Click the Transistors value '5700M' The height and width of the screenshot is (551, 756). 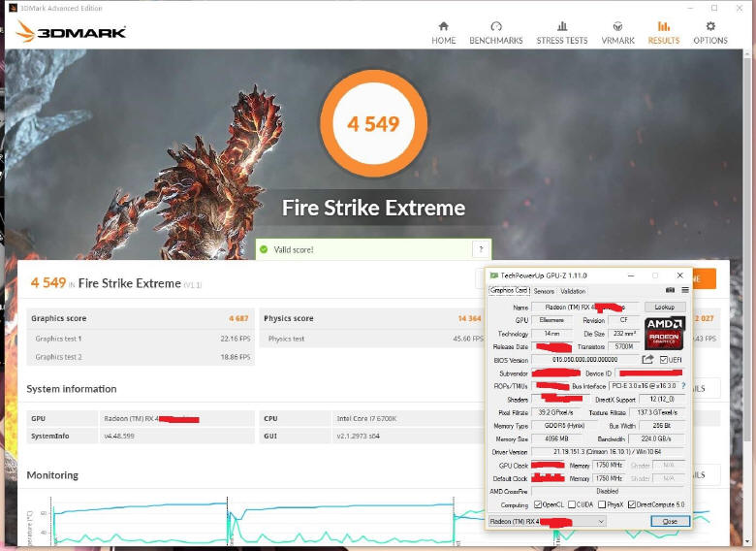[624, 346]
